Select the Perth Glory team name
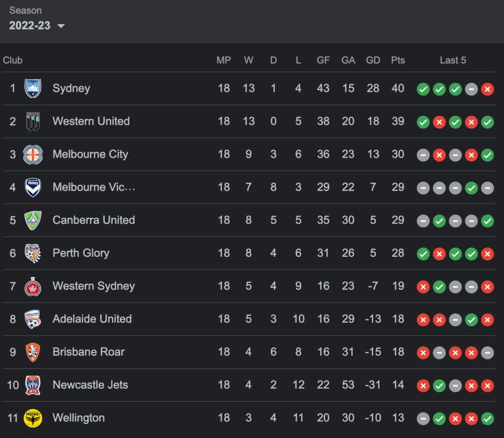504x438 pixels. click(81, 253)
